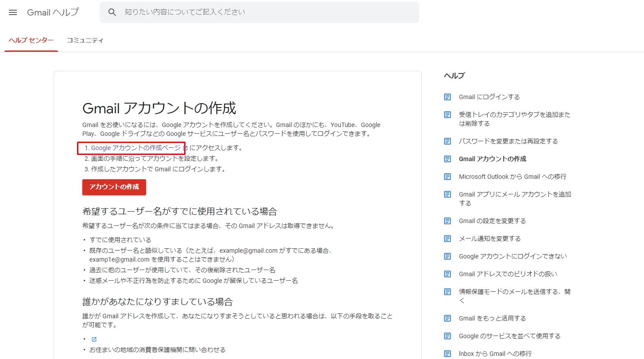Open パスワードを変更または再設定する article
644x359 pixels.
click(x=508, y=141)
